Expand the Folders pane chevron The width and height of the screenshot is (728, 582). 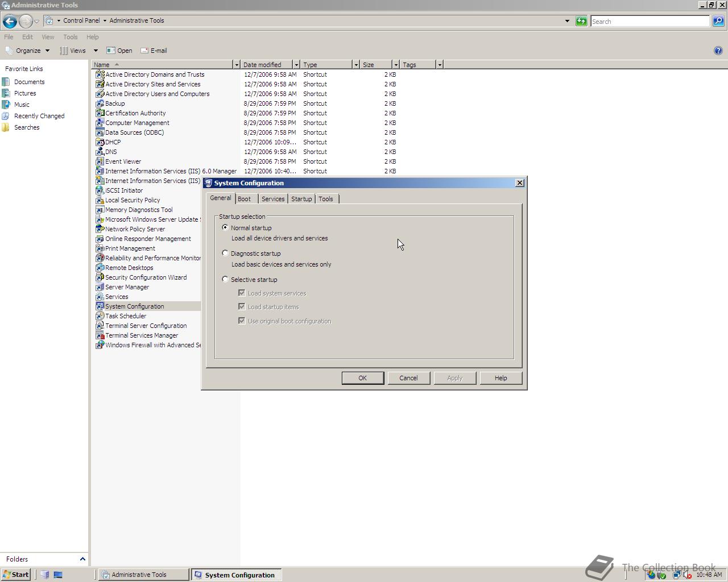tap(82, 559)
